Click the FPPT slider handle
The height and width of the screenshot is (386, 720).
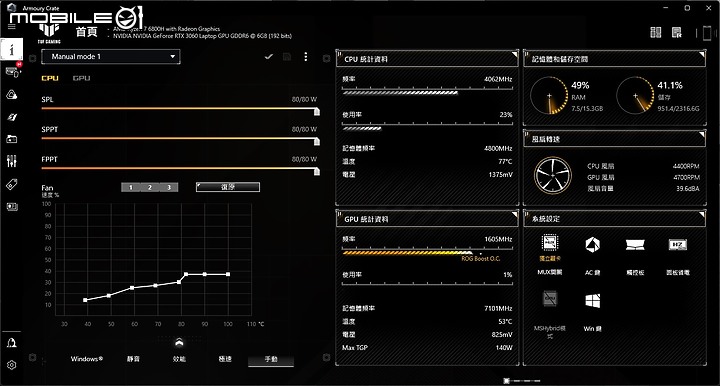tap(317, 171)
